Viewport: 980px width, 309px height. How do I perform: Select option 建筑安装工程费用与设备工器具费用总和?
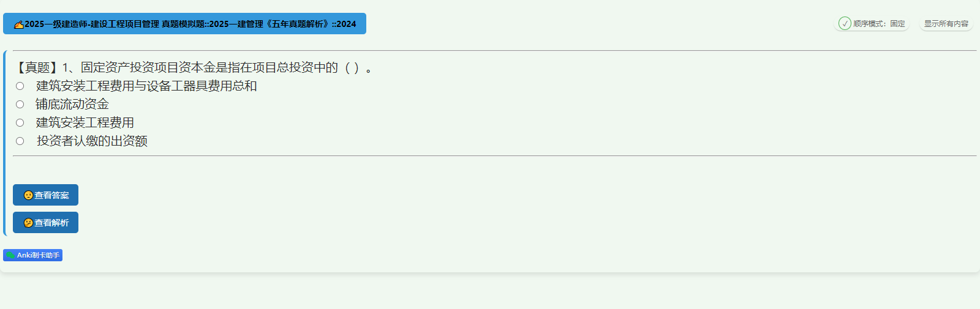20,86
